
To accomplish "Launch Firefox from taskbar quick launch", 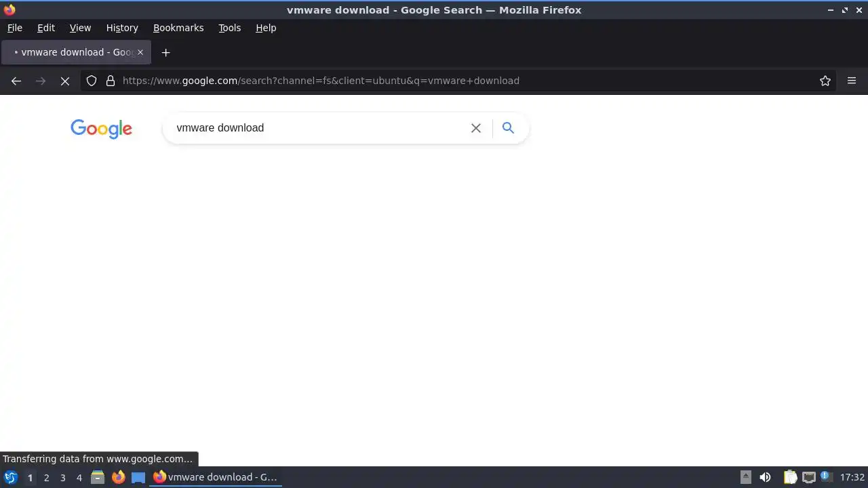I will click(x=118, y=477).
